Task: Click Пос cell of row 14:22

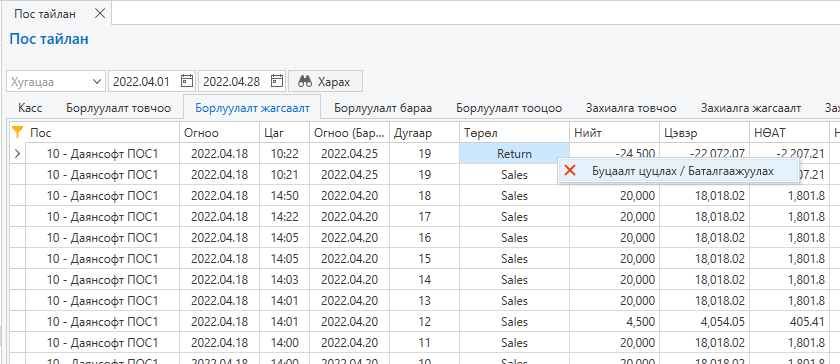Action: click(102, 217)
